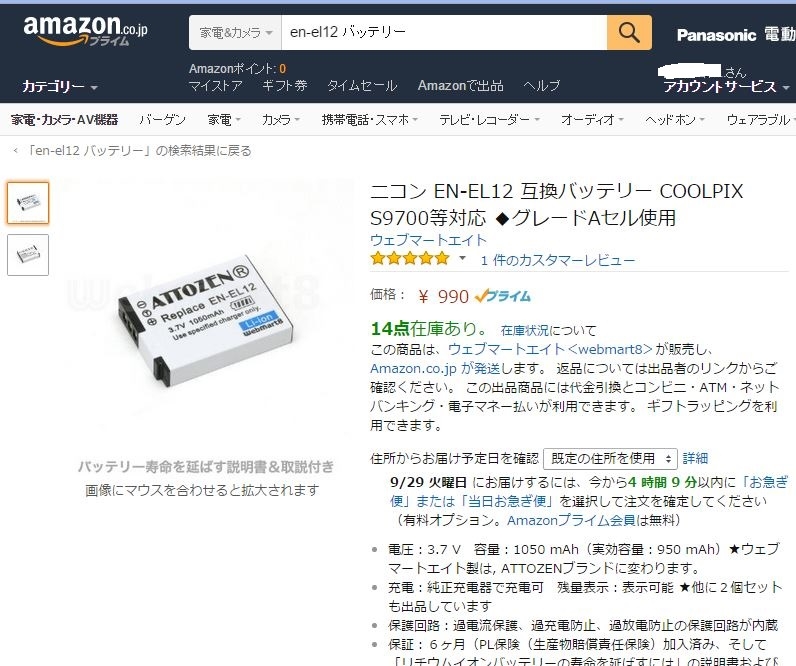
Task: Expand the カテゴリー menu
Action: click(x=59, y=87)
